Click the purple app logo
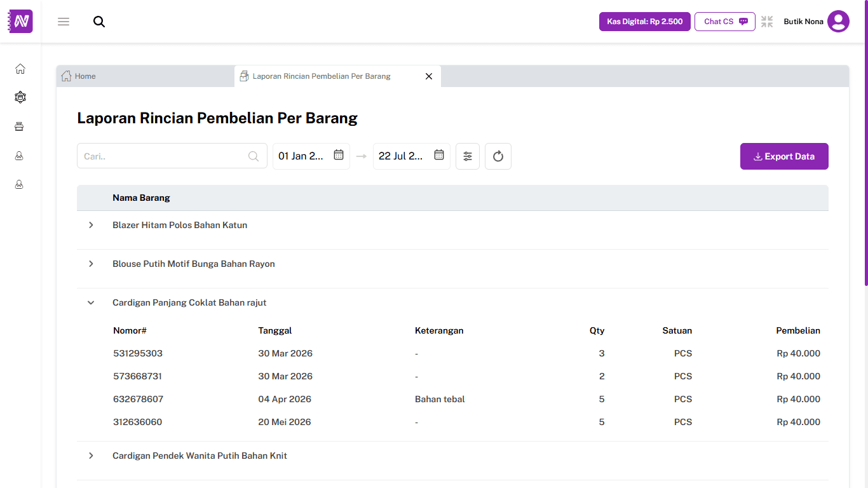The width and height of the screenshot is (868, 488). [x=21, y=21]
